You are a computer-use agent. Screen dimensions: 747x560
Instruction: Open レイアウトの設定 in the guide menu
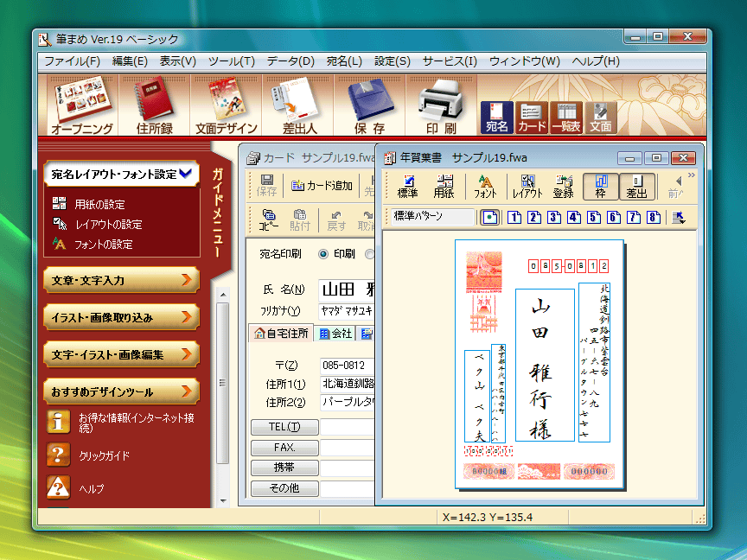[98, 225]
